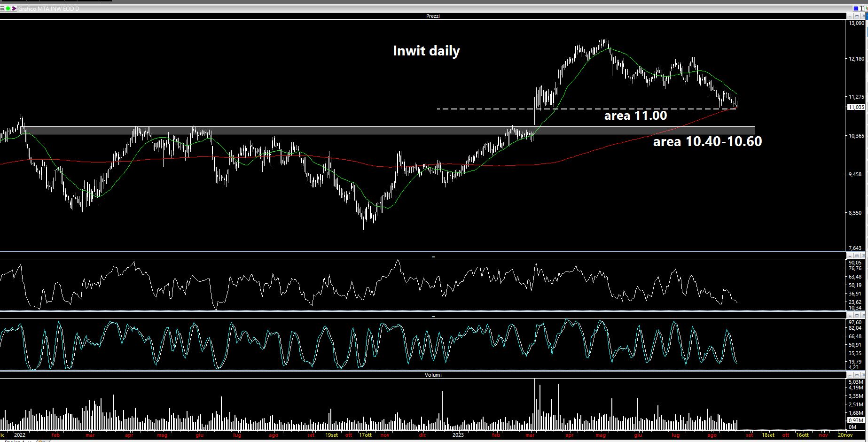
Task: Maximize the Prezzi price panel
Action: 857,16
